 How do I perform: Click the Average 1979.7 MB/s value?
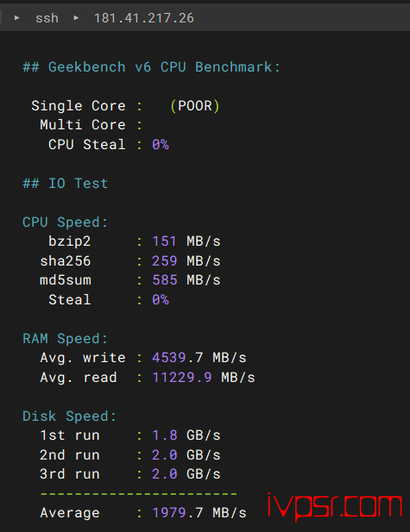point(199,513)
